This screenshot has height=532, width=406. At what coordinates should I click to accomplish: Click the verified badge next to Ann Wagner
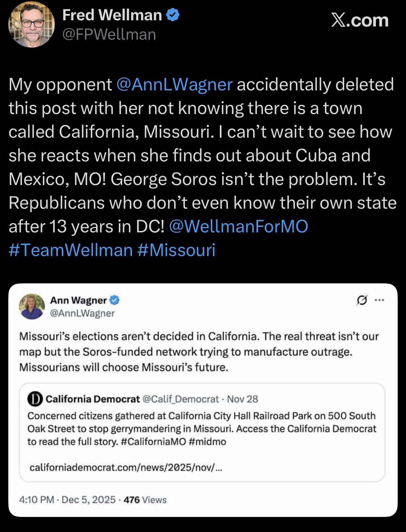tap(115, 300)
